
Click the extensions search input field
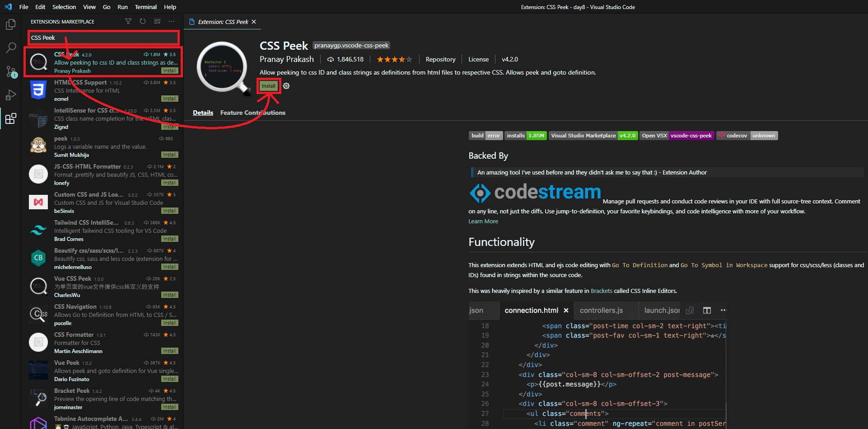tap(104, 38)
